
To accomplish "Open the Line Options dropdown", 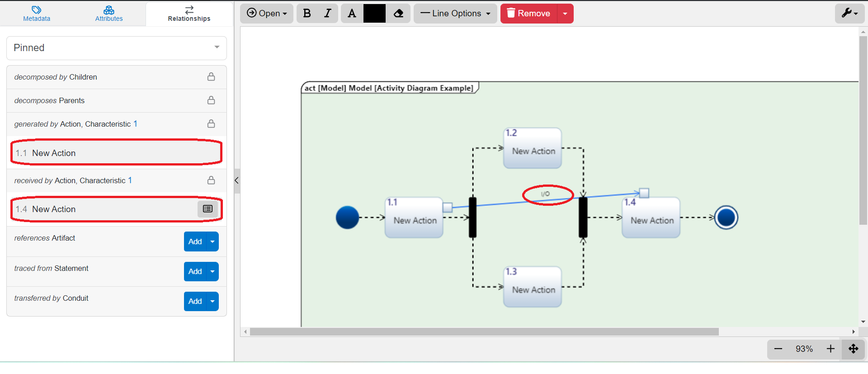I will 455,14.
